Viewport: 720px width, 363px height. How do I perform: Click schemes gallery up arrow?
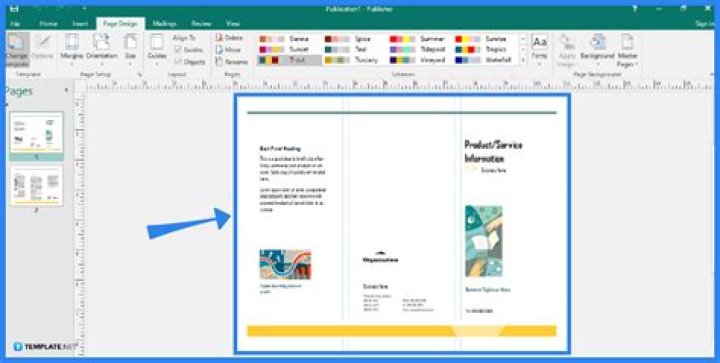tap(523, 39)
